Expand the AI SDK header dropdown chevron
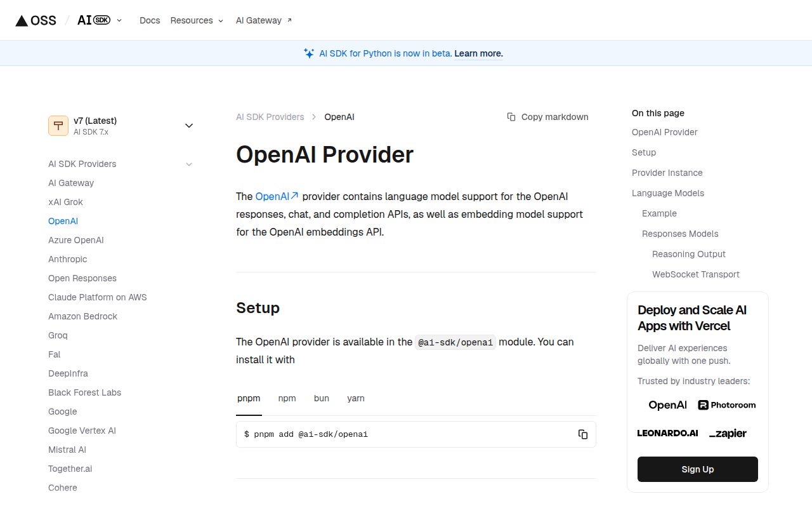812x508 pixels. [x=119, y=20]
